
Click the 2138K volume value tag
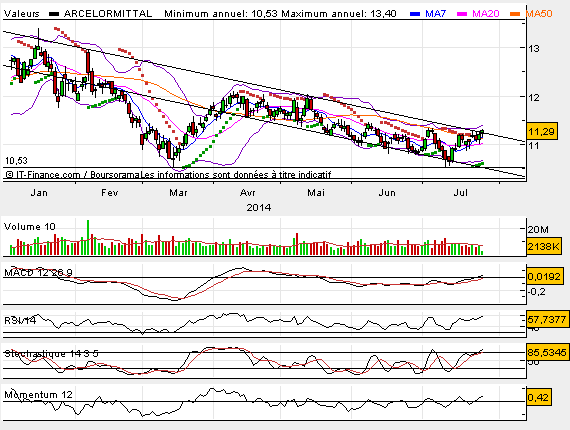click(x=544, y=246)
